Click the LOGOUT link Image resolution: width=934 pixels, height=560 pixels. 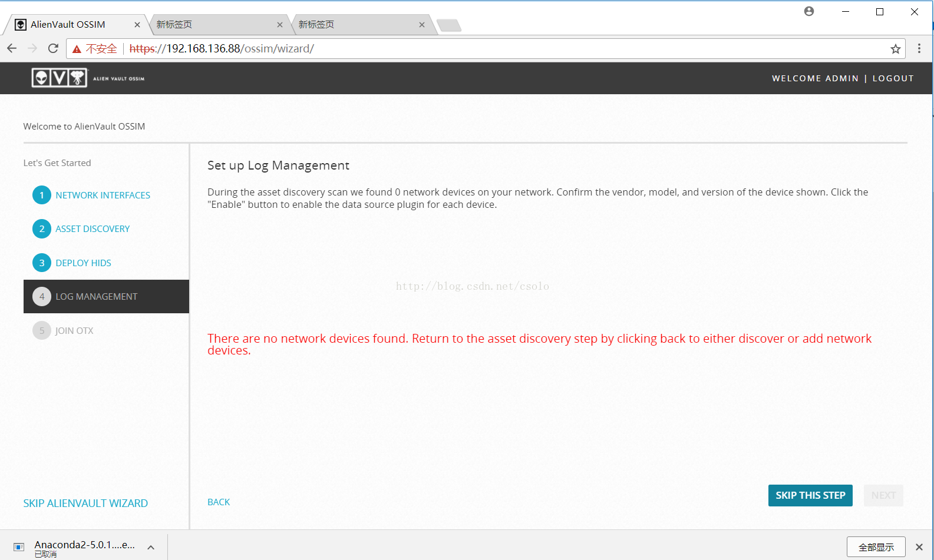(893, 78)
